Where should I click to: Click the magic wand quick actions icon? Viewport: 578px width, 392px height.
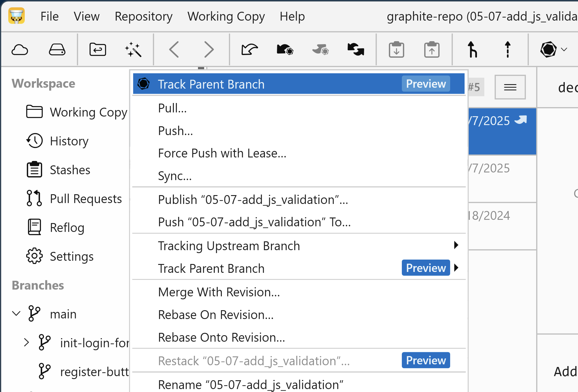(133, 50)
